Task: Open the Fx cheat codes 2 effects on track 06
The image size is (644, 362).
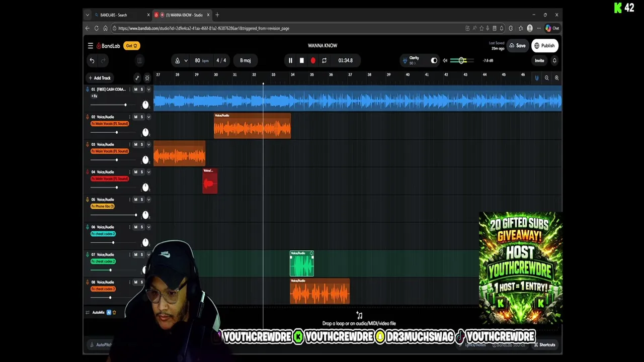Action: (103, 234)
